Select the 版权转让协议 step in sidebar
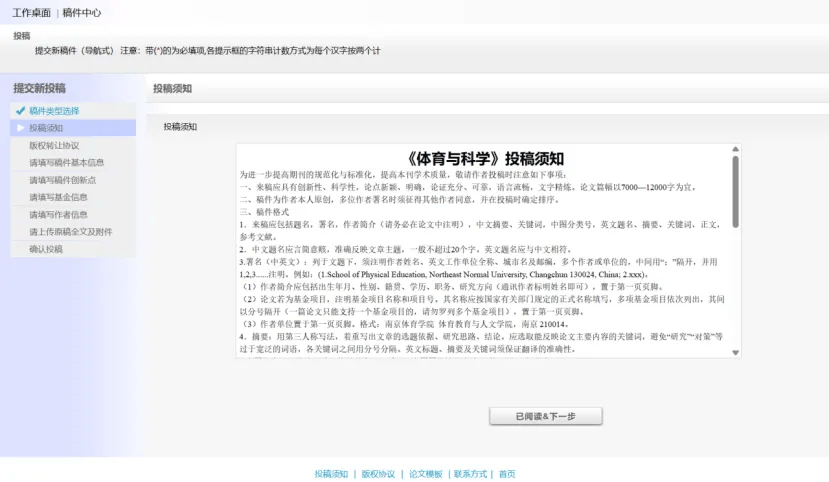Image resolution: width=829 pixels, height=482 pixels. 54,145
